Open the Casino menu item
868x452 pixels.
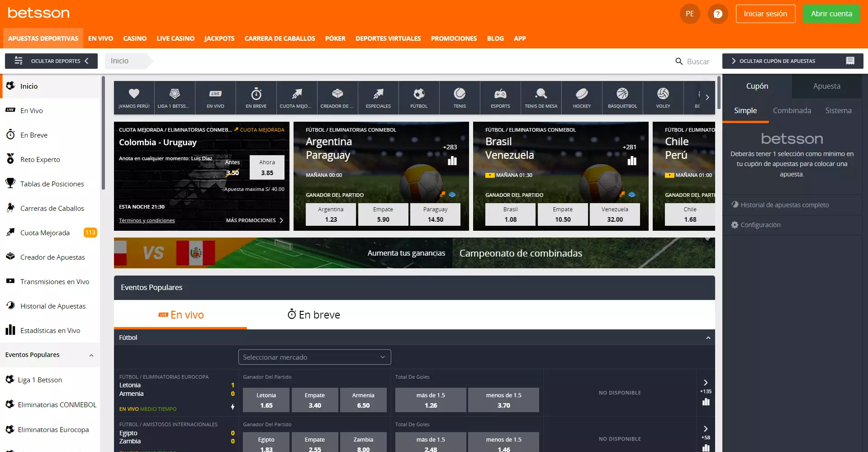135,38
